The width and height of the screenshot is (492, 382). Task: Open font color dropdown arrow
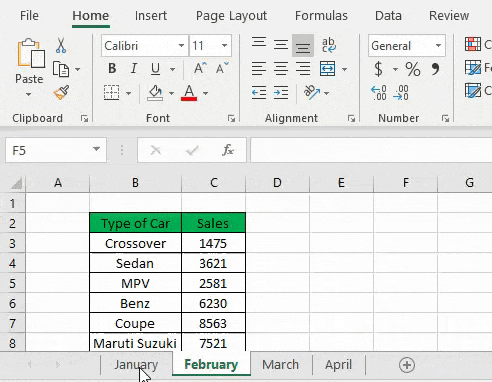click(205, 93)
